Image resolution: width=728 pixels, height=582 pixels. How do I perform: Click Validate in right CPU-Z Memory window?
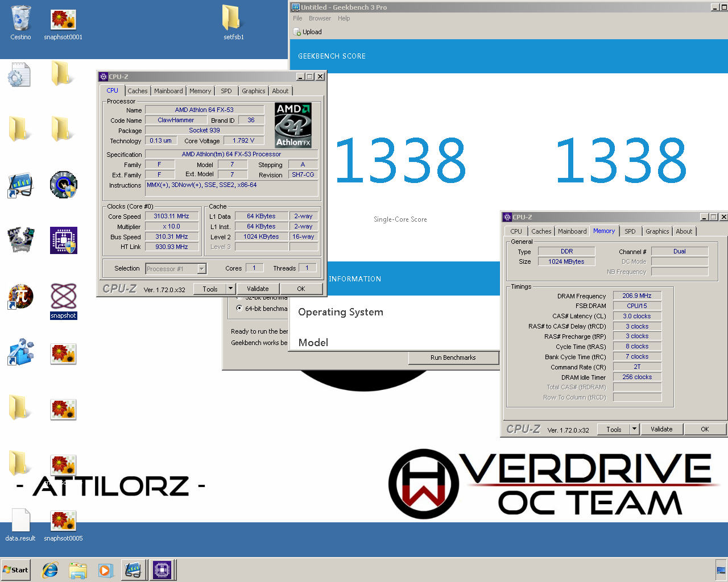click(661, 429)
